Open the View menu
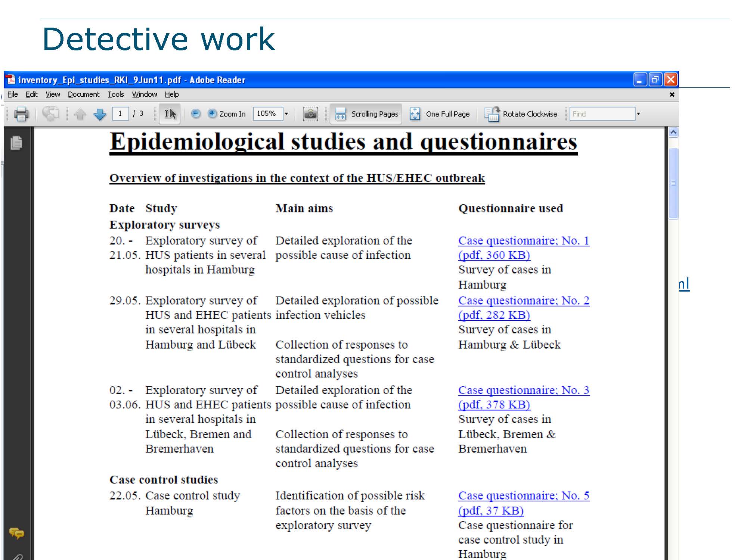The image size is (747, 560). [53, 94]
